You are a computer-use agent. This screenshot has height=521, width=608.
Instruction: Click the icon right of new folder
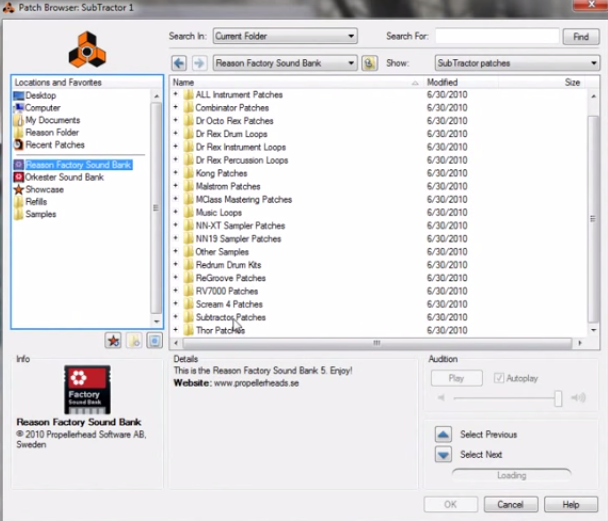155,341
